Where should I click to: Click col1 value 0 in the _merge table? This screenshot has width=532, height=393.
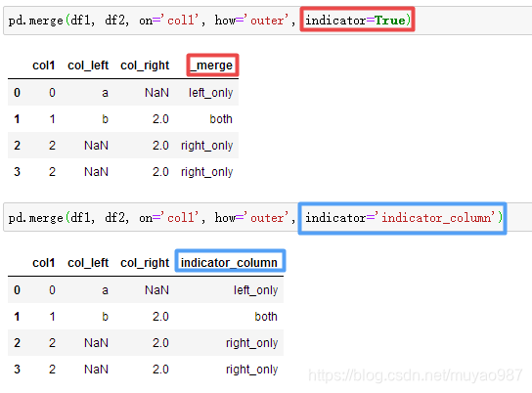click(52, 93)
